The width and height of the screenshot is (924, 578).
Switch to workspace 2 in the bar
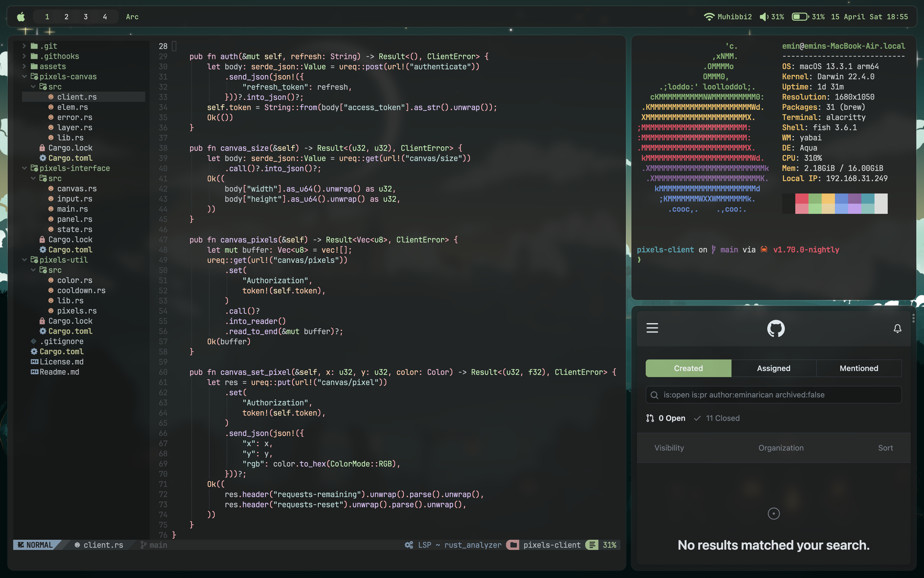[67, 17]
